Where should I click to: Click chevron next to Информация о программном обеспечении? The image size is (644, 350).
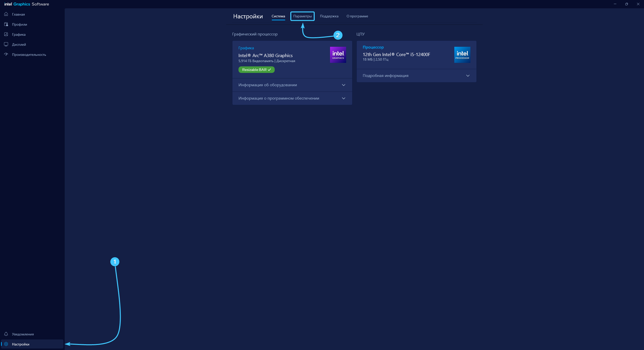pos(344,98)
